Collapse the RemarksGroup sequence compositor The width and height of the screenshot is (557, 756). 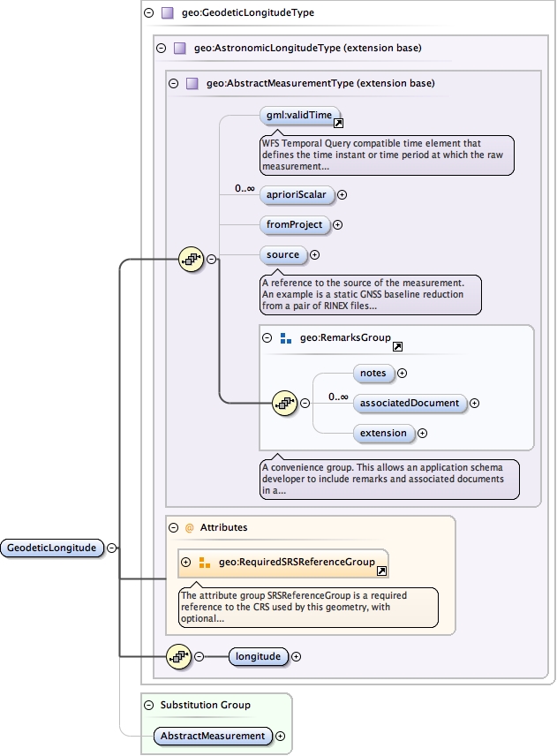tap(305, 403)
